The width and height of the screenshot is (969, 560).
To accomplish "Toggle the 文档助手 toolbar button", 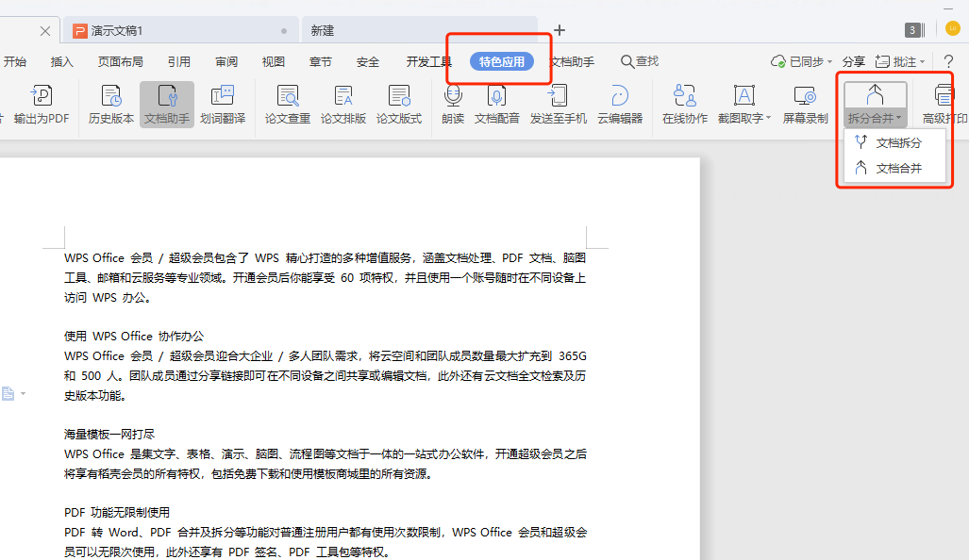I will click(167, 96).
